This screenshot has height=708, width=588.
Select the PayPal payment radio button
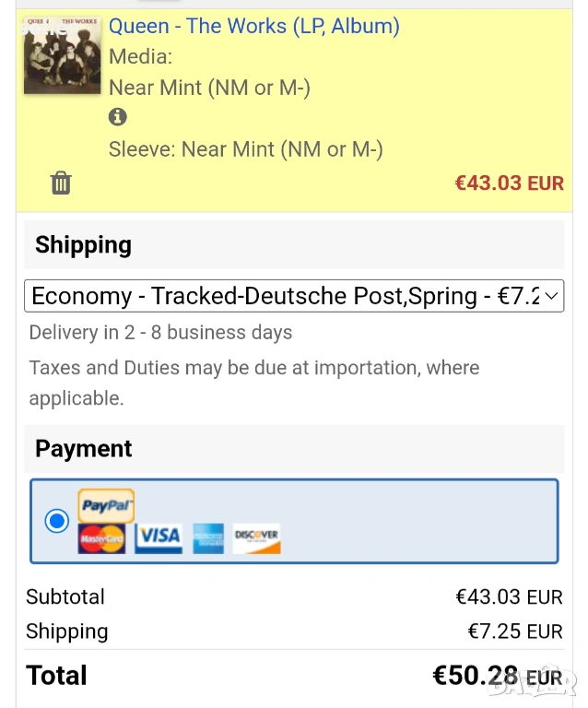tap(57, 521)
